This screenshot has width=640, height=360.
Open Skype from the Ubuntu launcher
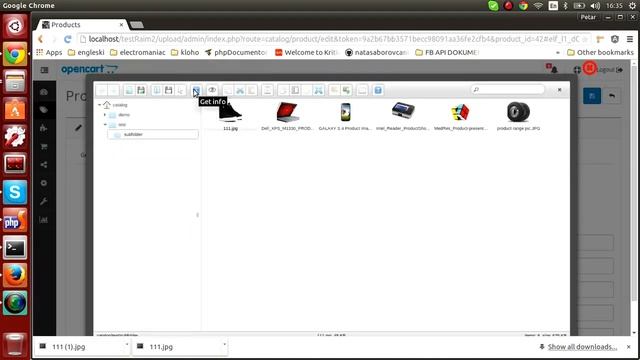tap(15, 192)
